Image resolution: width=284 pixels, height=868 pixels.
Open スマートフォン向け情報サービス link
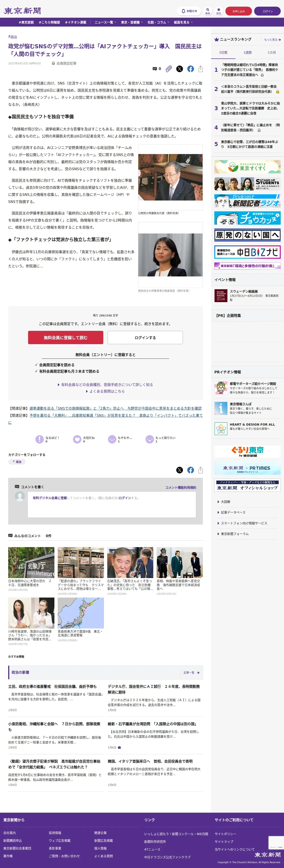[x=244, y=523]
